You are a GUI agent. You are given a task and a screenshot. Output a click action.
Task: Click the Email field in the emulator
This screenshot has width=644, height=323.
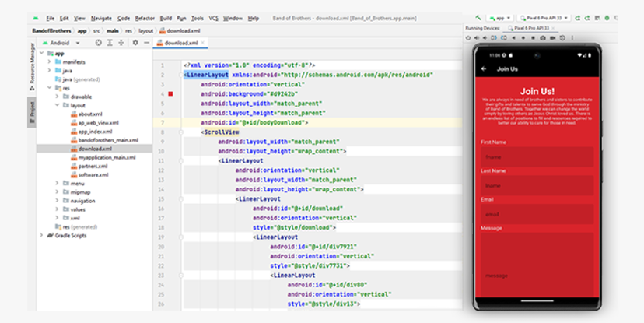point(537,214)
